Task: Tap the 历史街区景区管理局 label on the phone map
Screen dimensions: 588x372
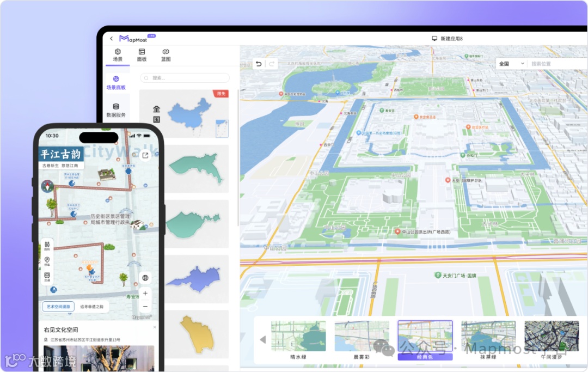Action: point(109,219)
